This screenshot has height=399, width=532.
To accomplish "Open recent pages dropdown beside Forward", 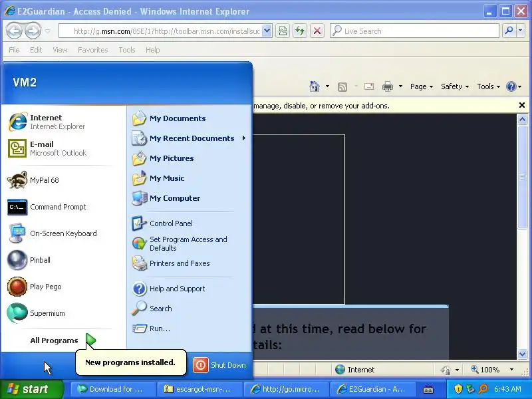I will [47, 31].
